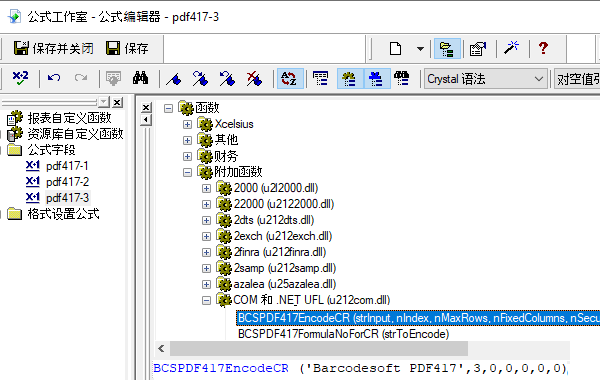
Task: Select the 格式设置公式 folder
Action: 63,214
